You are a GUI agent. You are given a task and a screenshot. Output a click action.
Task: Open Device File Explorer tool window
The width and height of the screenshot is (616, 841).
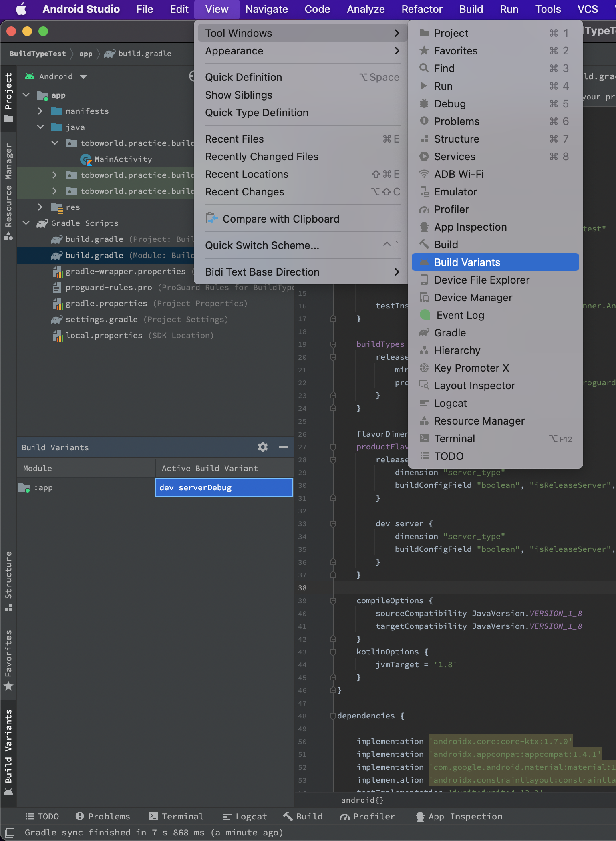pyautogui.click(x=495, y=280)
